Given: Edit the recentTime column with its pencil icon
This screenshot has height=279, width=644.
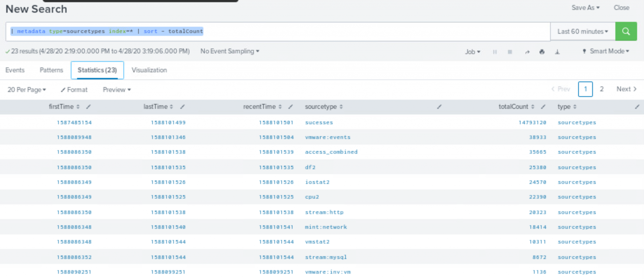Looking at the screenshot, I should 291,107.
